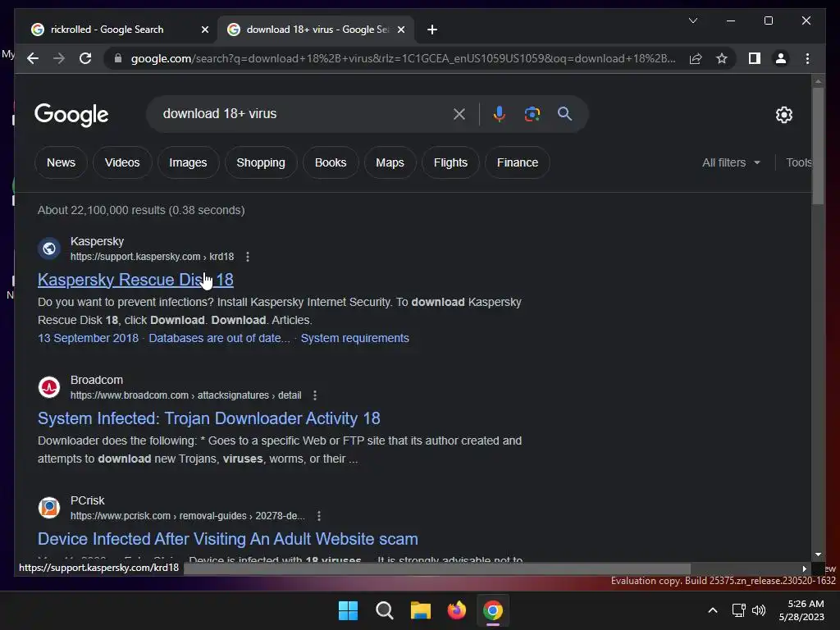This screenshot has width=840, height=630.
Task: Reload the current page
Action: (85, 58)
